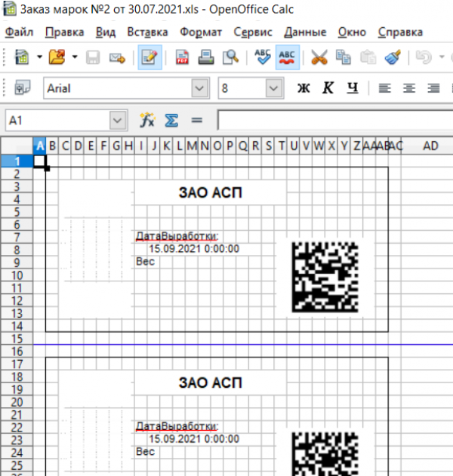453x476 pixels.
Task: Click the first ЗАО АСП heading cell
Action: coord(210,192)
